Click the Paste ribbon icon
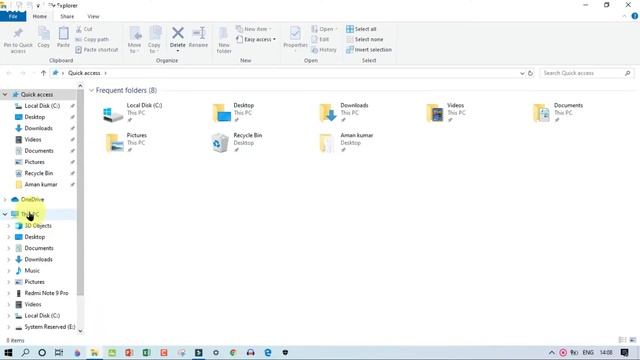The image size is (640, 360). coord(63,38)
